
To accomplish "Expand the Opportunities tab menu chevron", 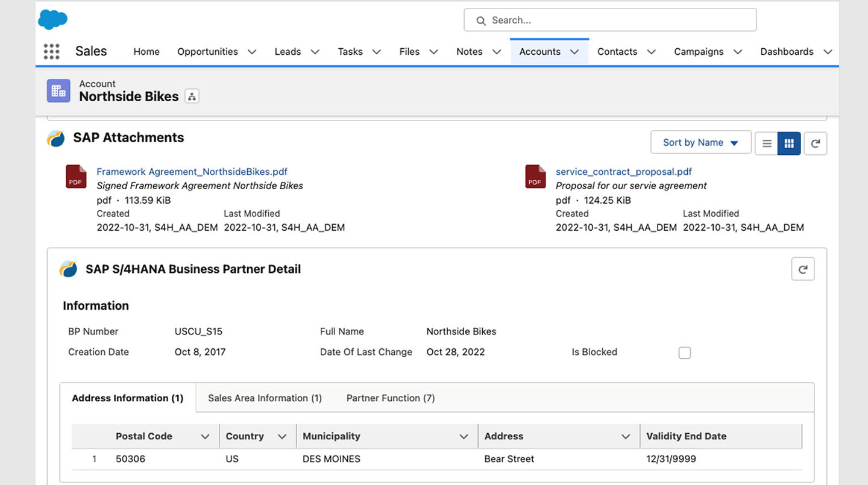I will [x=252, y=52].
